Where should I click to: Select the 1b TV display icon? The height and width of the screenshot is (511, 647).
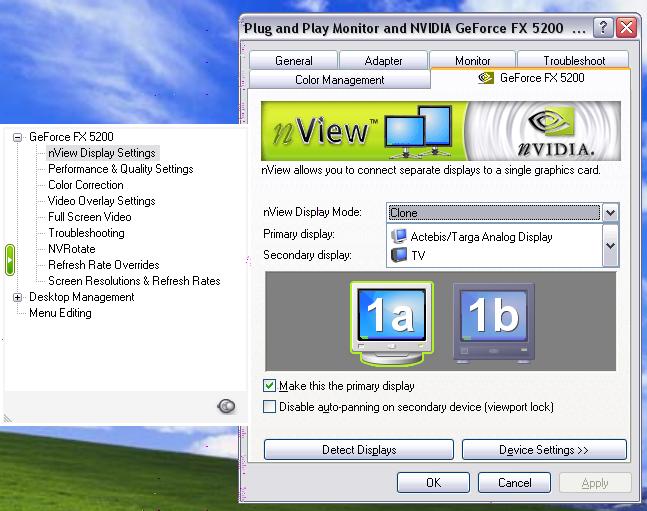click(x=494, y=322)
